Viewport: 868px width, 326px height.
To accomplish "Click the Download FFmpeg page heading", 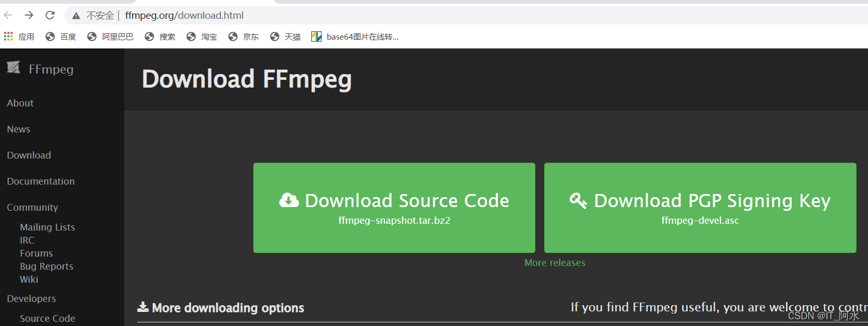I will pyautogui.click(x=247, y=79).
